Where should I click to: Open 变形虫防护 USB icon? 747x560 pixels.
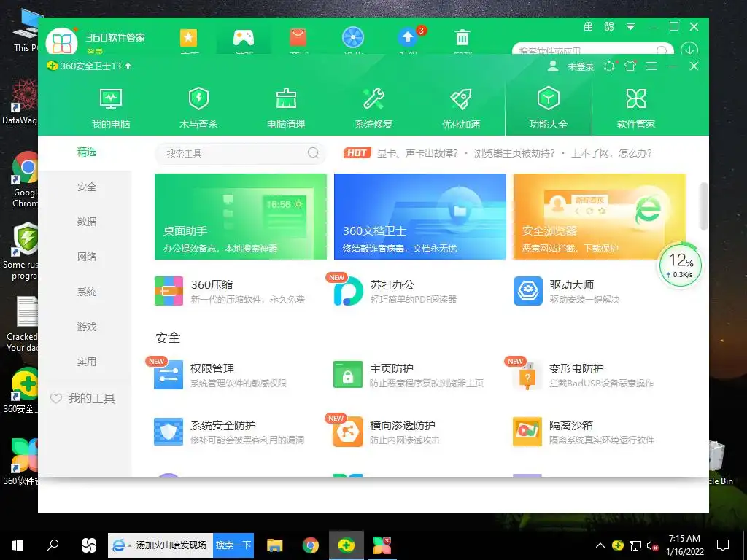coord(527,375)
